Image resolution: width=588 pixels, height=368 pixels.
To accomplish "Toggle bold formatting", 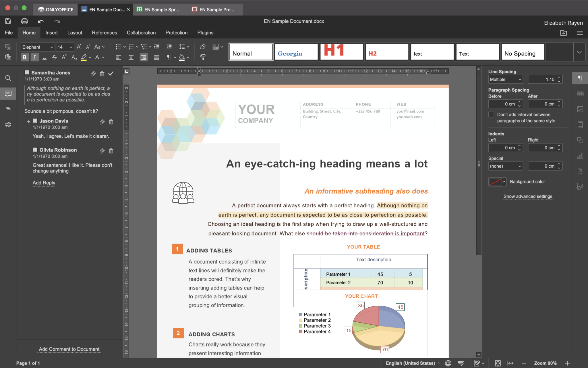I will 25,57.
